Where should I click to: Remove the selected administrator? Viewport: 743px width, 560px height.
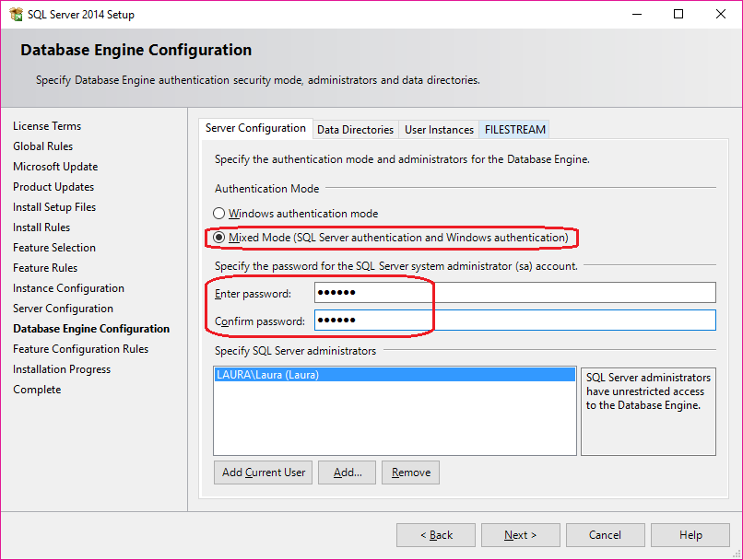[x=411, y=472]
